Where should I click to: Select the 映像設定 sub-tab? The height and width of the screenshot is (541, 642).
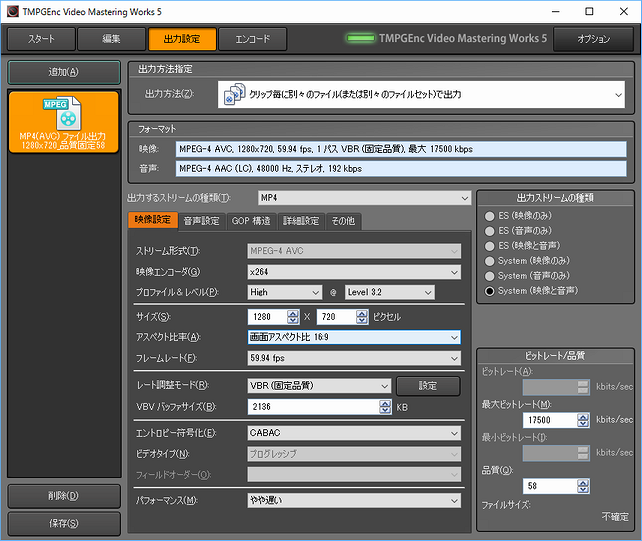(x=153, y=220)
